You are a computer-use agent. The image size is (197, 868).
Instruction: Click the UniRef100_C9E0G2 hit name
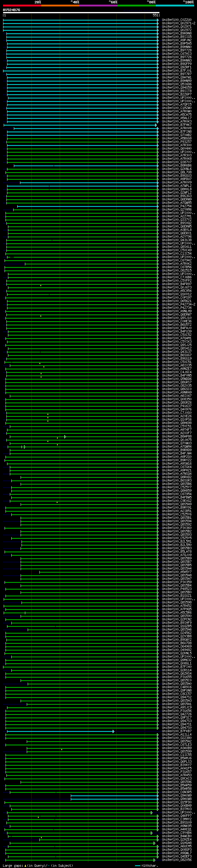tap(176, 501)
